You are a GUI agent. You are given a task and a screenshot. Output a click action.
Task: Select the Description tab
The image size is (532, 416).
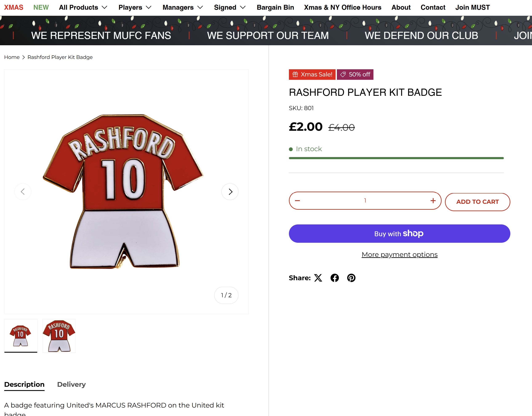click(24, 384)
